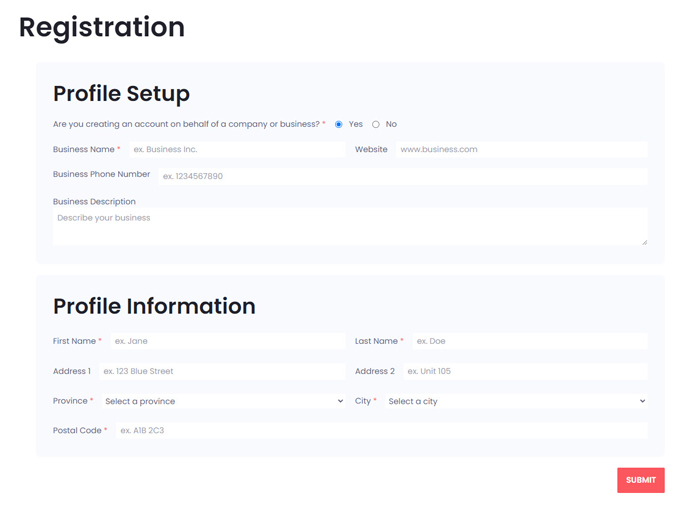Viewport: 700px width, 511px height.
Task: Click the province dropdown chevron arrow
Action: tap(340, 401)
